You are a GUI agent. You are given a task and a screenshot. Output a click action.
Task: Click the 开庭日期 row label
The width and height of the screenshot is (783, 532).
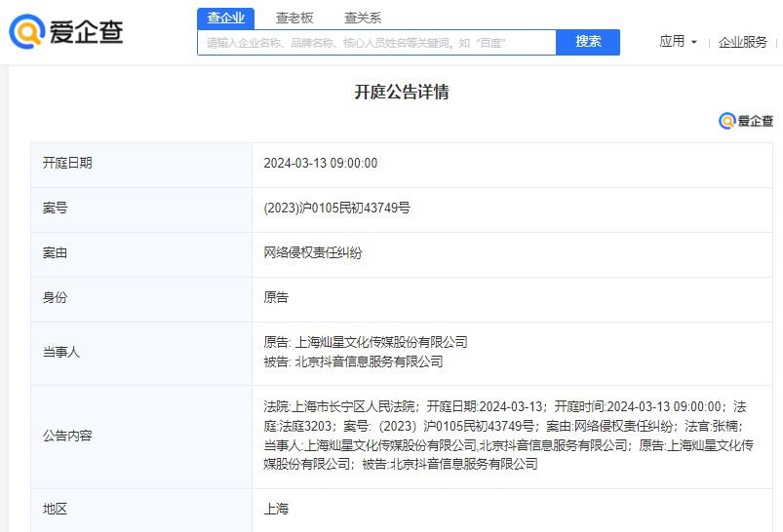pos(67,163)
